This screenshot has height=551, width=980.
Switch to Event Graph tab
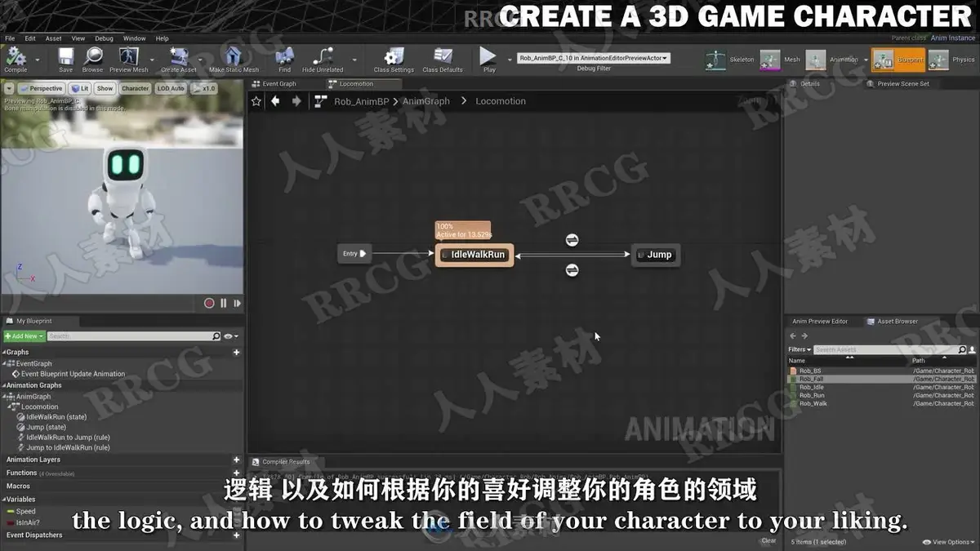coord(279,84)
